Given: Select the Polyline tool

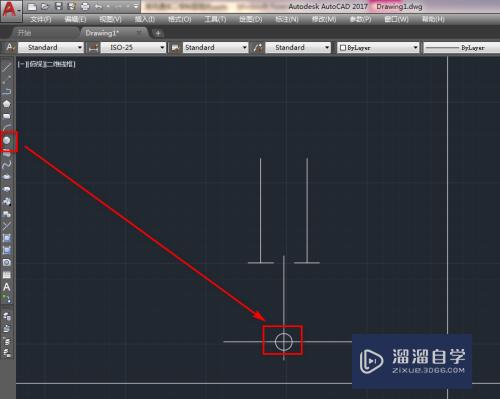Looking at the screenshot, I should [7, 91].
